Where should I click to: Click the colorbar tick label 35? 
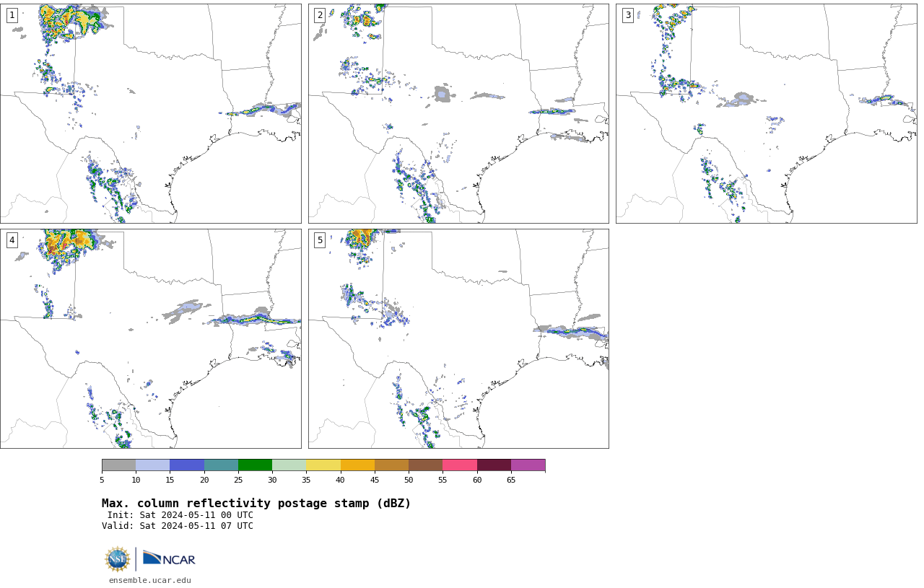pyautogui.click(x=306, y=481)
